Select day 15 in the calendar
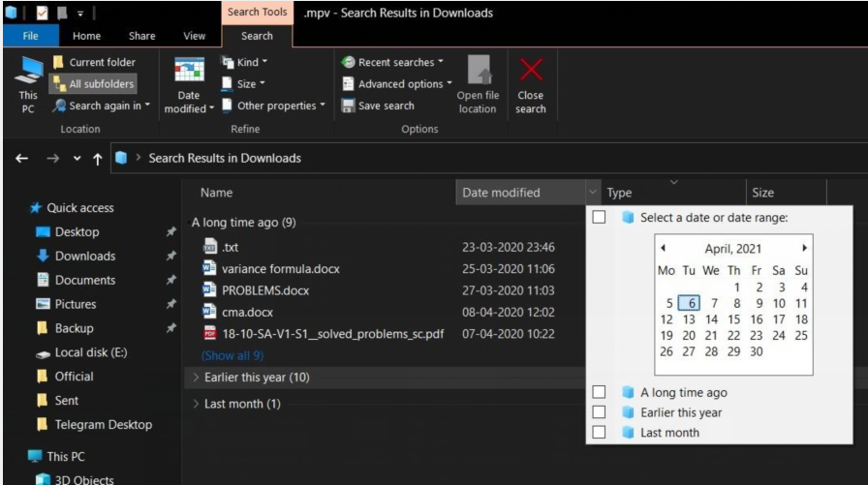This screenshot has width=868, height=485. [734, 319]
